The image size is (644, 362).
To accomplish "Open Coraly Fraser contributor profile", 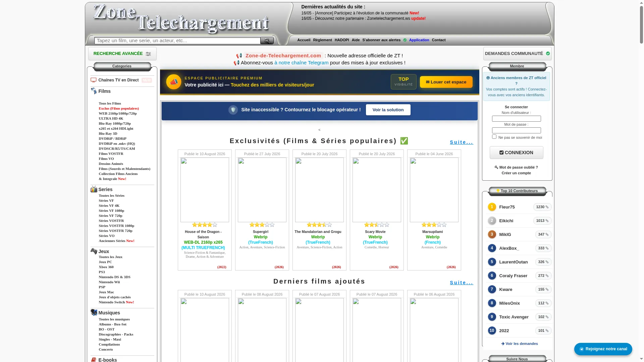I will (x=513, y=276).
